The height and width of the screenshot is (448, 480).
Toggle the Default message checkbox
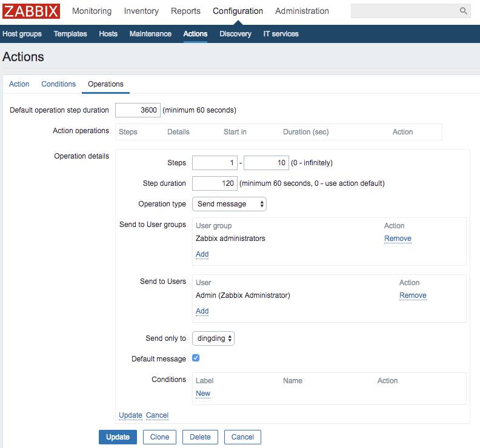tap(196, 358)
